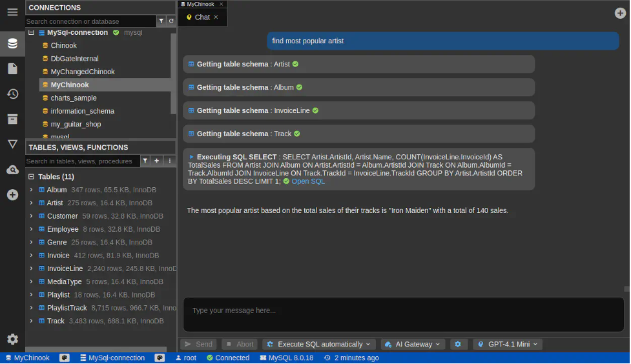The height and width of the screenshot is (364, 631).
Task: Click the Connected status indicator
Action: point(228,358)
